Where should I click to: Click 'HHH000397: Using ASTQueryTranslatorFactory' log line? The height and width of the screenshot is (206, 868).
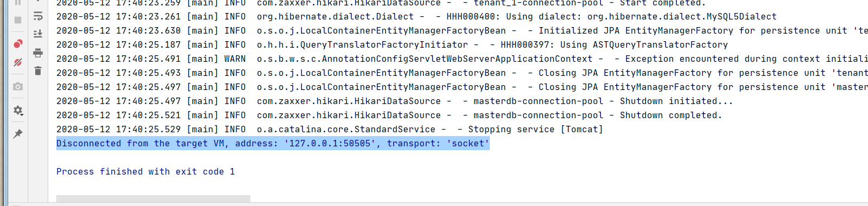pyautogui.click(x=392, y=44)
